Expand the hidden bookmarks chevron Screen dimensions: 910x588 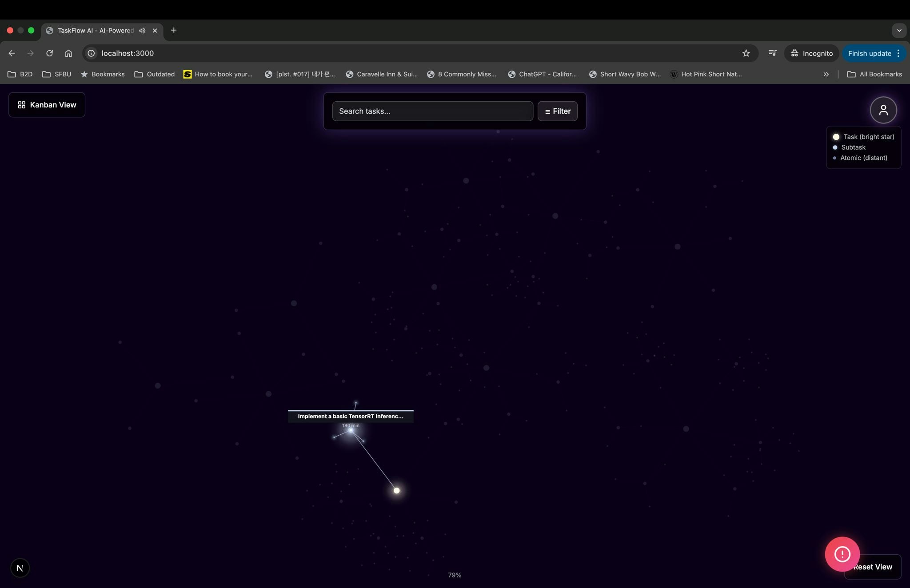(826, 74)
